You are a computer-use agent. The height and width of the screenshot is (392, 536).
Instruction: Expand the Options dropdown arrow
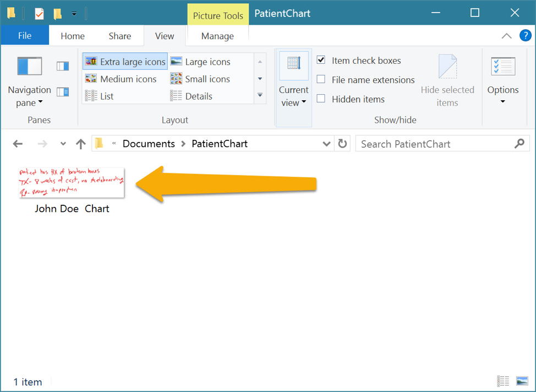[503, 102]
